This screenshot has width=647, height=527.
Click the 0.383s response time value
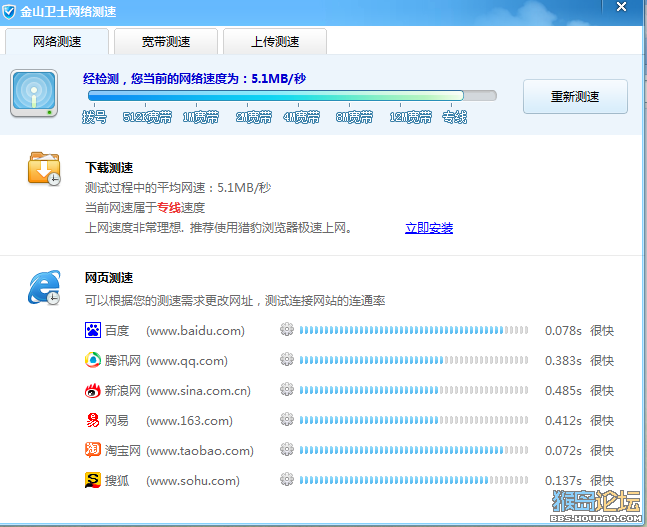click(x=563, y=361)
